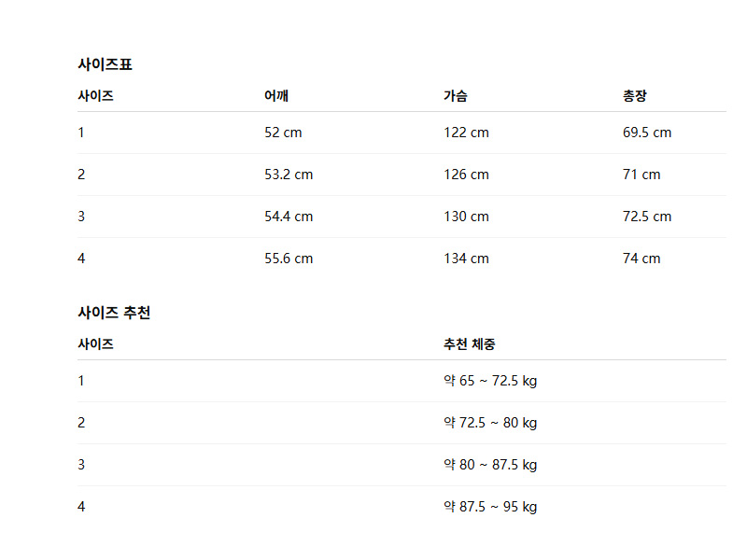Screen dimensions: 747x560
Task: Click the 126 cm chest cell
Action: (466, 175)
